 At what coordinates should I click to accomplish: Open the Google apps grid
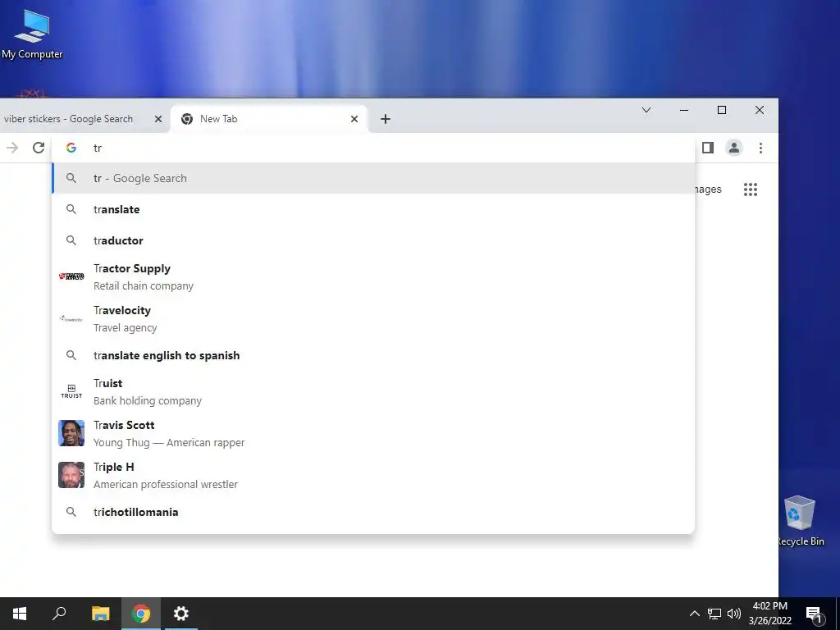pos(750,189)
